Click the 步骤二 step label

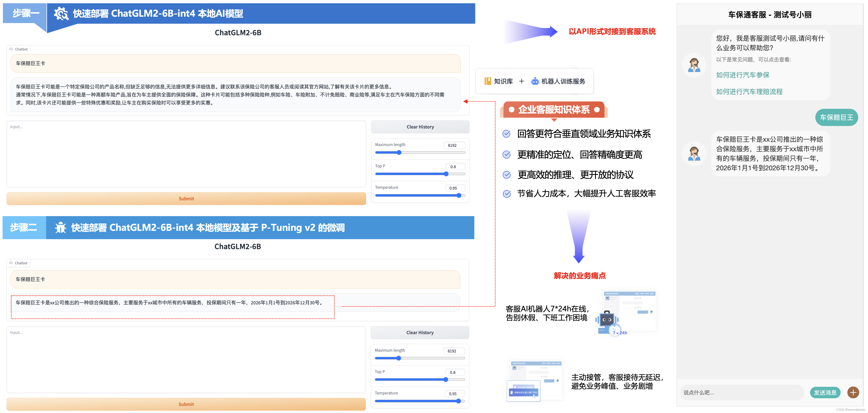pyautogui.click(x=24, y=228)
